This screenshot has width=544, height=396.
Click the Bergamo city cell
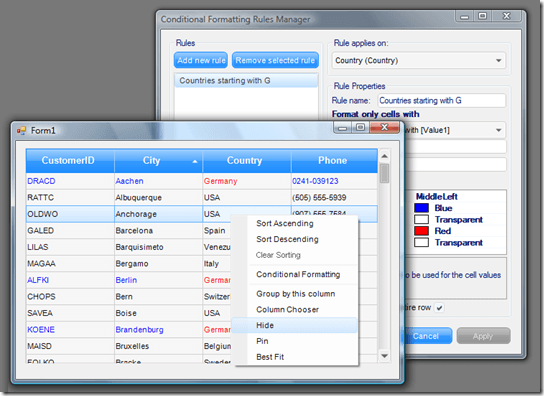coord(159,264)
